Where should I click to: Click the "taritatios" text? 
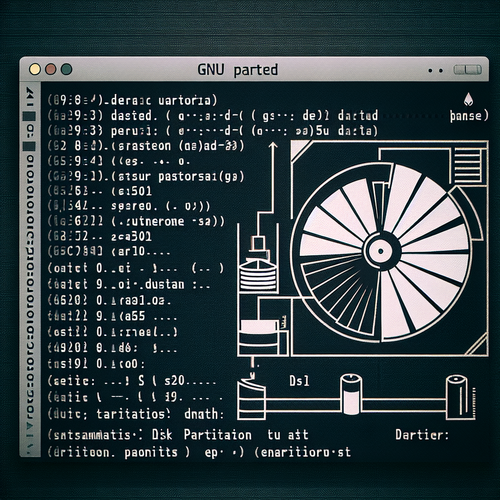click(x=131, y=414)
